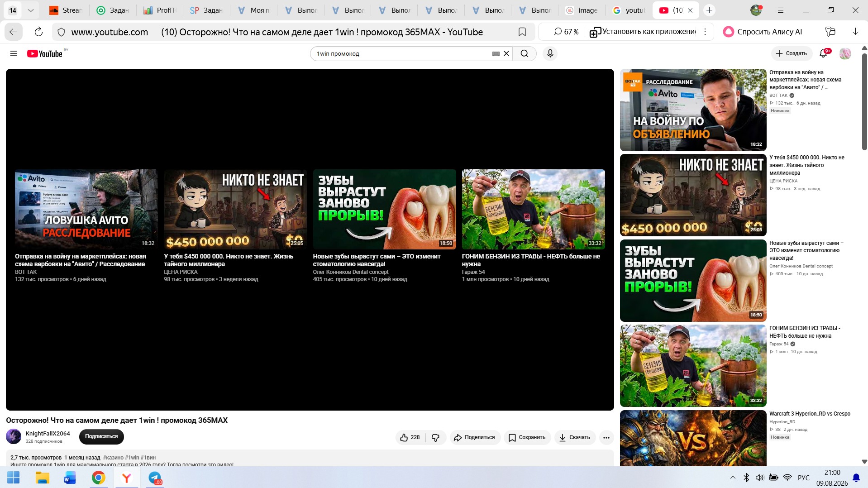868x488 pixels.
Task: Switch to the SP Задан tab
Action: [x=206, y=10]
